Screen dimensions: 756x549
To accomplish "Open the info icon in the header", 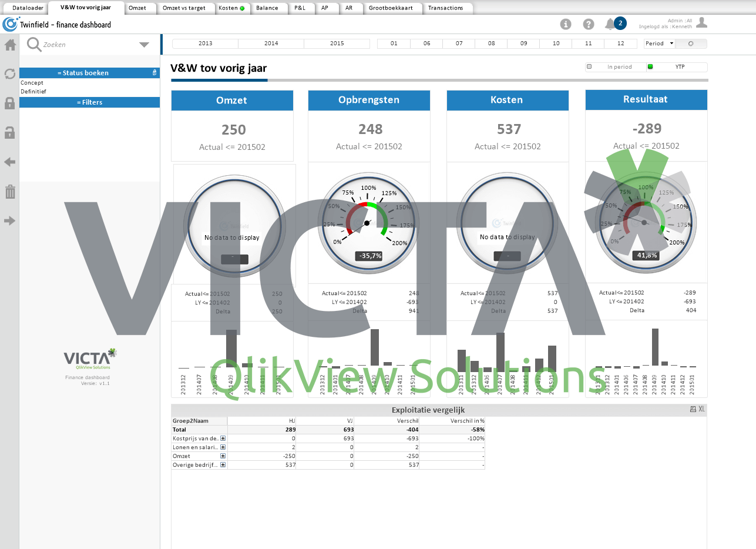I will click(566, 24).
